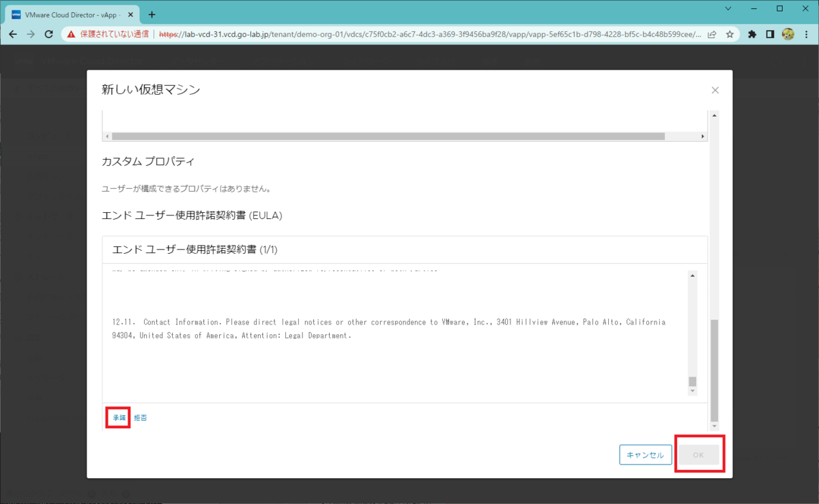This screenshot has height=504, width=819.
Task: Click the insecure connection warning icon
Action: tap(71, 33)
